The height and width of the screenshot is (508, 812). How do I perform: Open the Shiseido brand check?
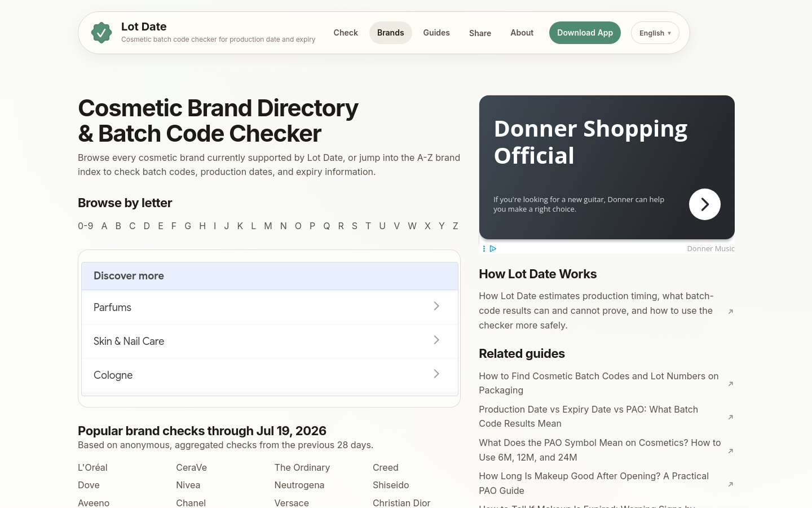391,485
